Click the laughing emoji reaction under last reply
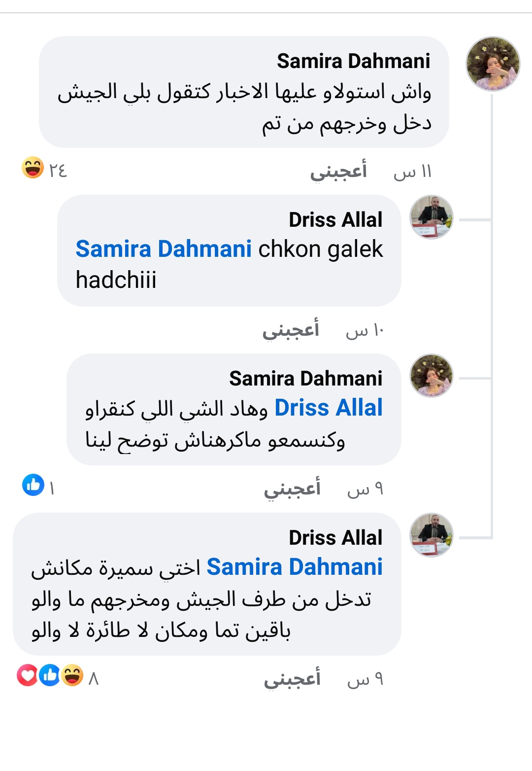This screenshot has height=771, width=532. click(72, 675)
